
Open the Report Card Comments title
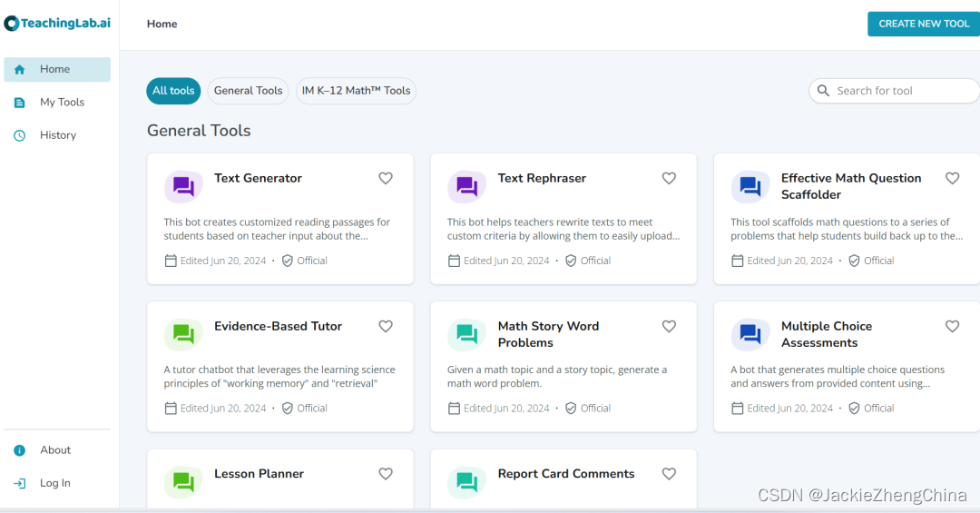pos(565,474)
